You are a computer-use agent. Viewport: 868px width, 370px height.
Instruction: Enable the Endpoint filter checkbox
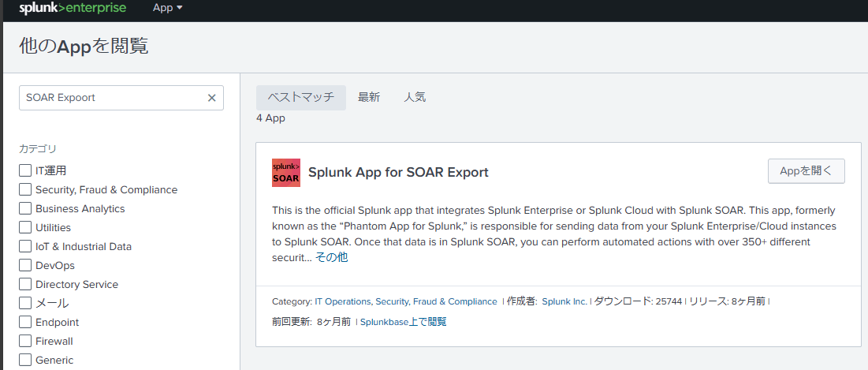[25, 322]
